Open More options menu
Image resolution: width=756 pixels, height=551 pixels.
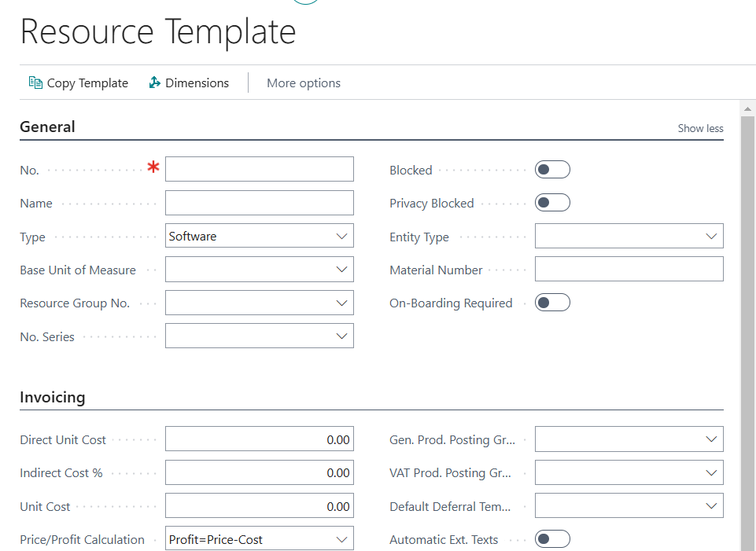point(304,83)
